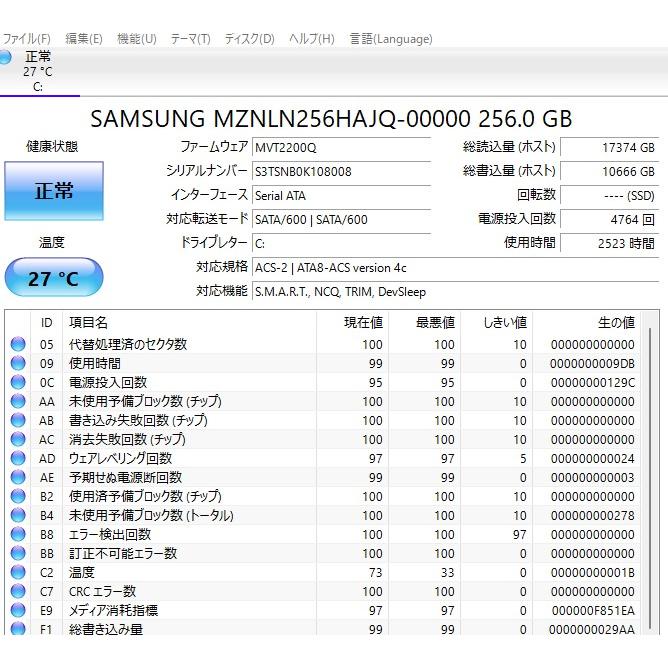Select the 使用時間 attribute row name
Screen dimensions: 668x668
point(95,363)
